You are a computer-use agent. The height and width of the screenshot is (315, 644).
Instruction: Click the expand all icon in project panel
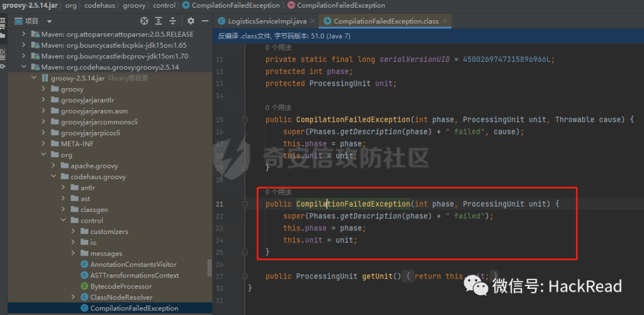[x=159, y=21]
